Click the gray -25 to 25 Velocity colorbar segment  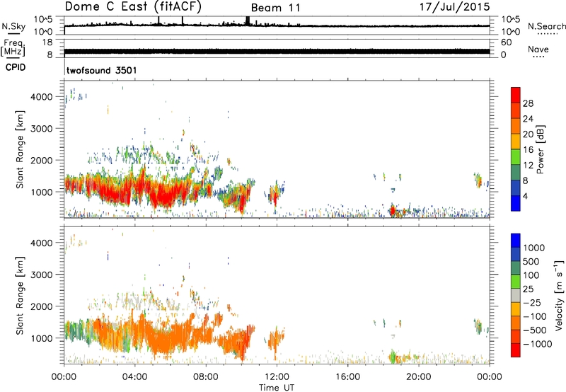pyautogui.click(x=516, y=296)
